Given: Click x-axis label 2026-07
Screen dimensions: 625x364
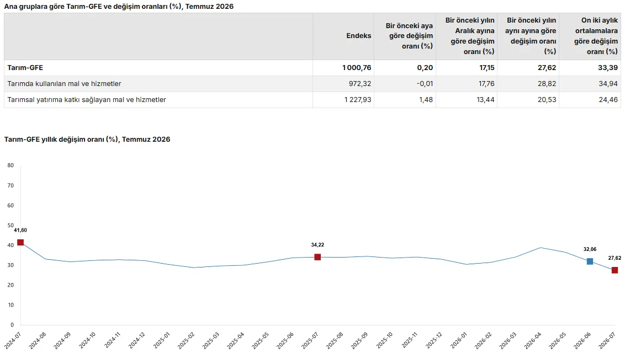Looking at the screenshot, I should [x=607, y=341].
